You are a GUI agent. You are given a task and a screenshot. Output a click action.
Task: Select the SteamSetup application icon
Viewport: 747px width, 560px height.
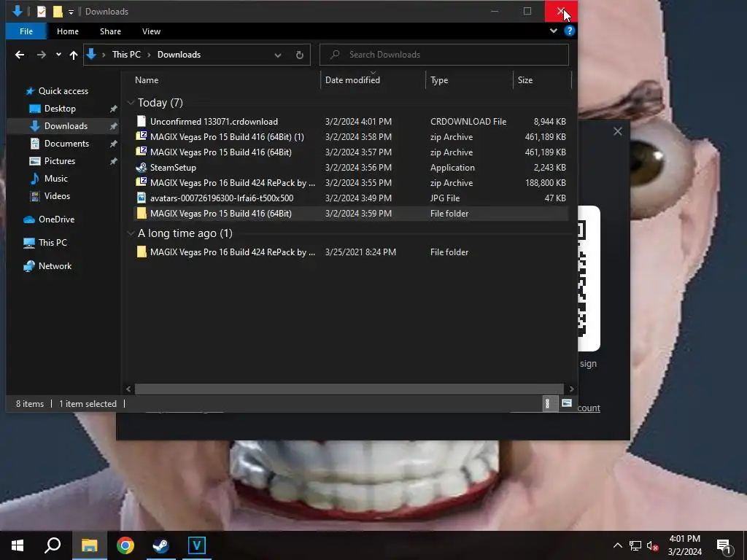(141, 168)
